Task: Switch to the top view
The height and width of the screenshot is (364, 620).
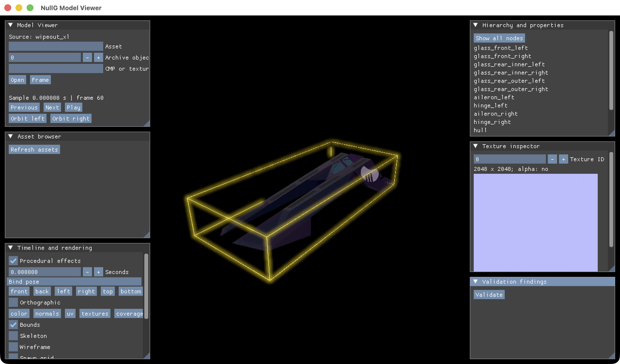Action: pos(108,291)
